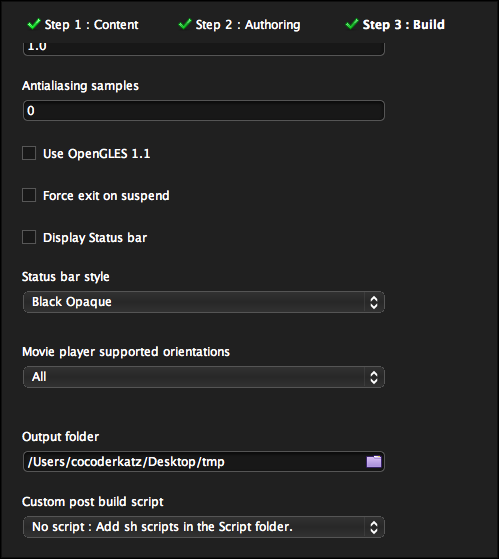Click green checkmark beside Step 3
Viewport: 499px width, 559px height.
pos(352,24)
